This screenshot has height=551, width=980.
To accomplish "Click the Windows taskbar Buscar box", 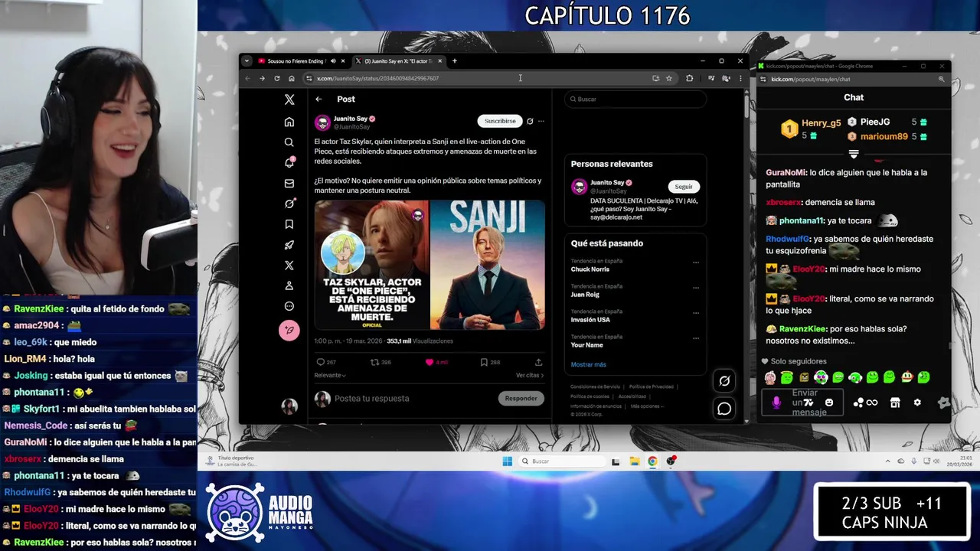I will [x=560, y=461].
